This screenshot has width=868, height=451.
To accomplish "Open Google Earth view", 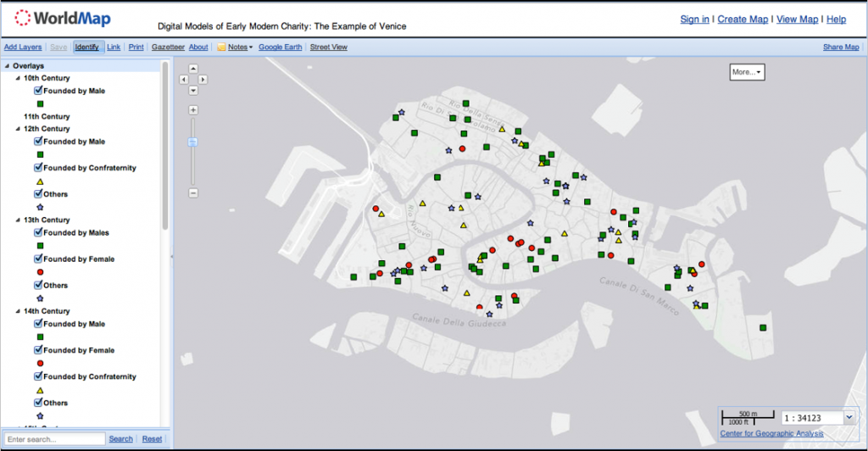I will coord(280,47).
